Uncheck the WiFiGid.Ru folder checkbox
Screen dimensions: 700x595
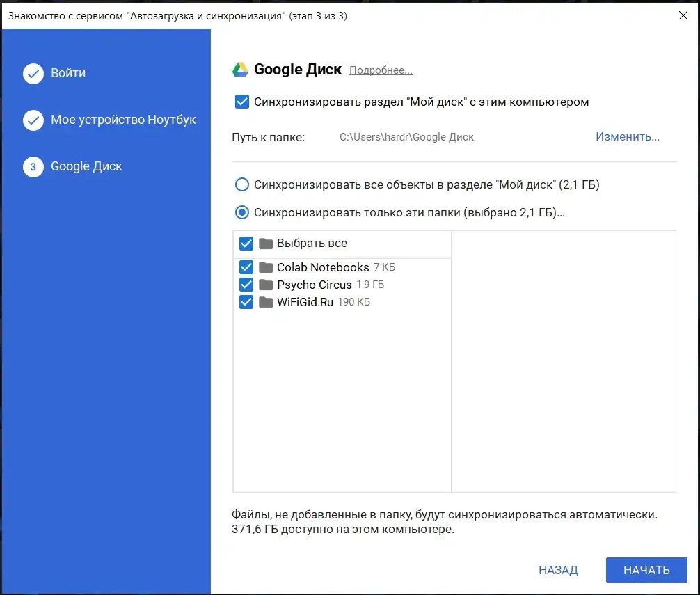(x=246, y=302)
